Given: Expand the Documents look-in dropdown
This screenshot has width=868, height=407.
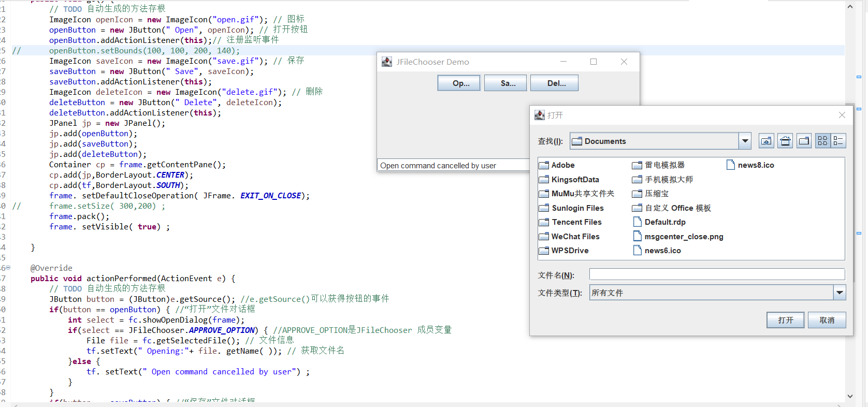Looking at the screenshot, I should pos(745,141).
